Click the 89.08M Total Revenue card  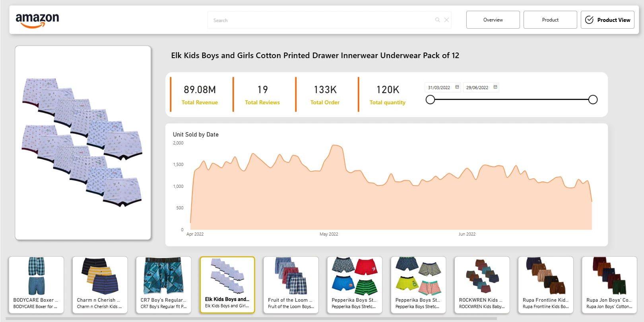(x=200, y=95)
